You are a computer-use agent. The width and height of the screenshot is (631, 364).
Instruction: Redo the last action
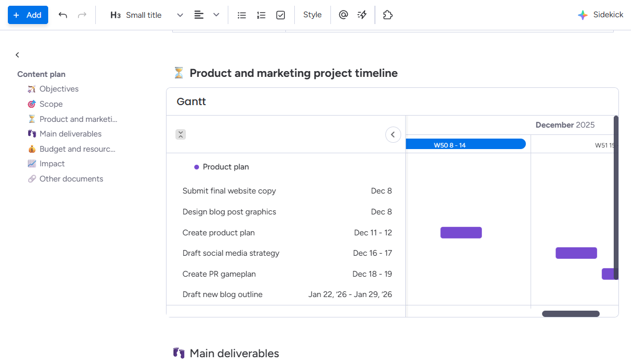pyautogui.click(x=82, y=15)
